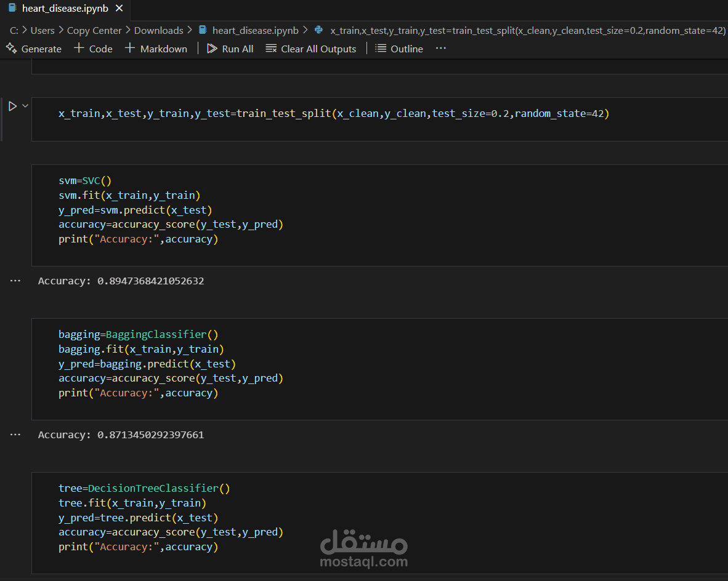
Task: Open the Users breadcrumb folder
Action: [x=42, y=31]
